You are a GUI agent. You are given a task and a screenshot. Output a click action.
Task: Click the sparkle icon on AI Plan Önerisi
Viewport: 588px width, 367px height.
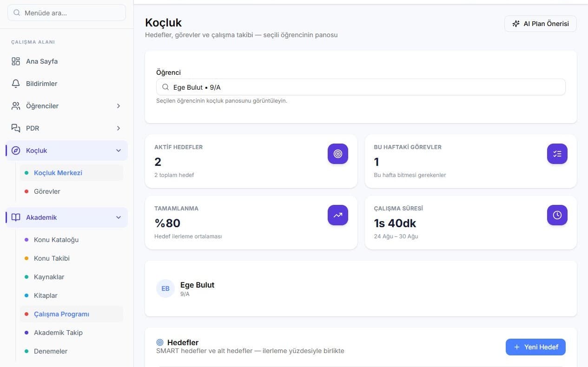516,24
